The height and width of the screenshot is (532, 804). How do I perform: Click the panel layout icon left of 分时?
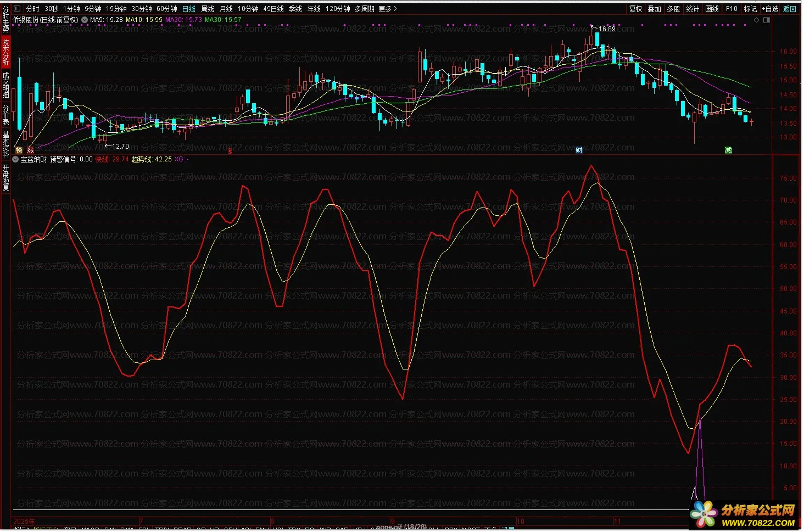tap(16, 9)
